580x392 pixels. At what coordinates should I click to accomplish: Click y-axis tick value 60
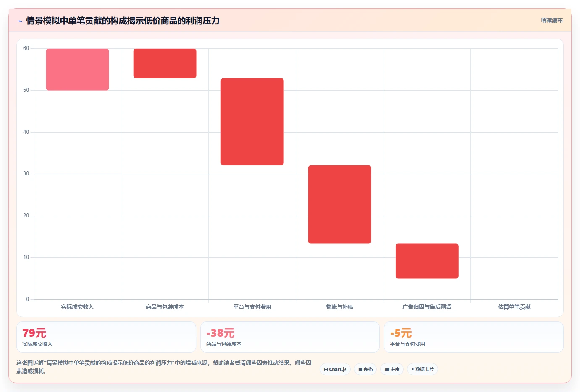coord(26,48)
